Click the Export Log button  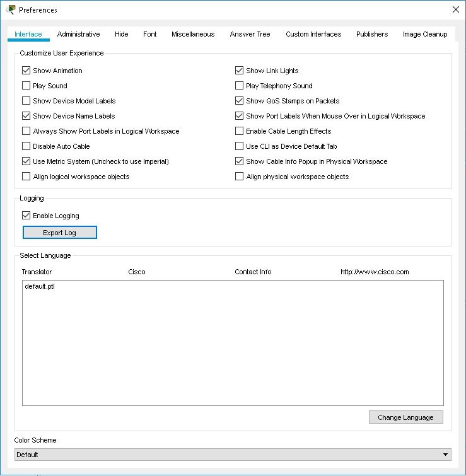tap(60, 233)
